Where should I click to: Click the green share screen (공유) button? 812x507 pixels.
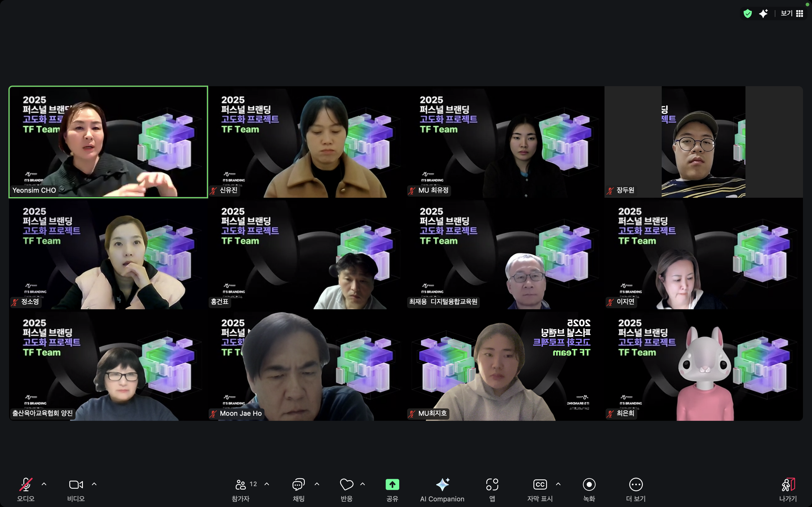pos(392,484)
